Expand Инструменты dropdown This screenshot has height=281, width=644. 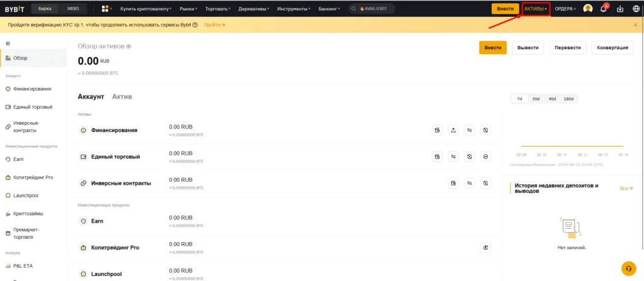(x=294, y=9)
